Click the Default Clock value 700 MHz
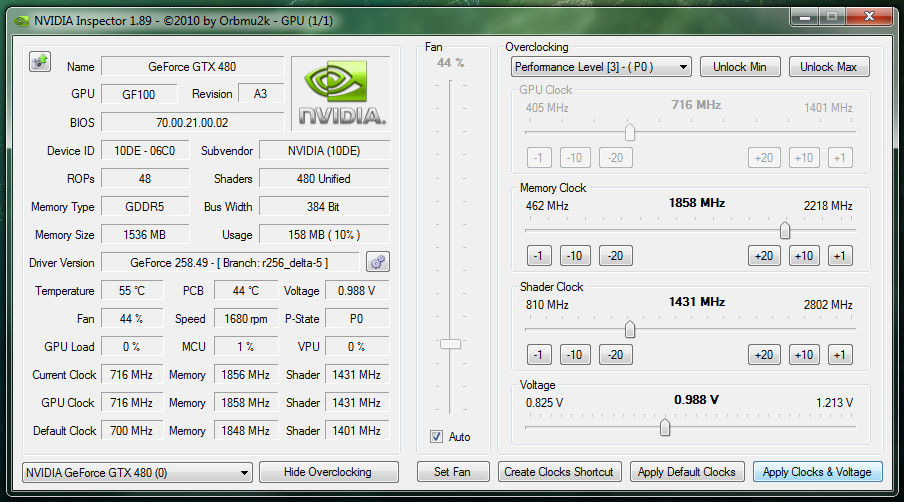Image resolution: width=904 pixels, height=502 pixels. tap(132, 431)
